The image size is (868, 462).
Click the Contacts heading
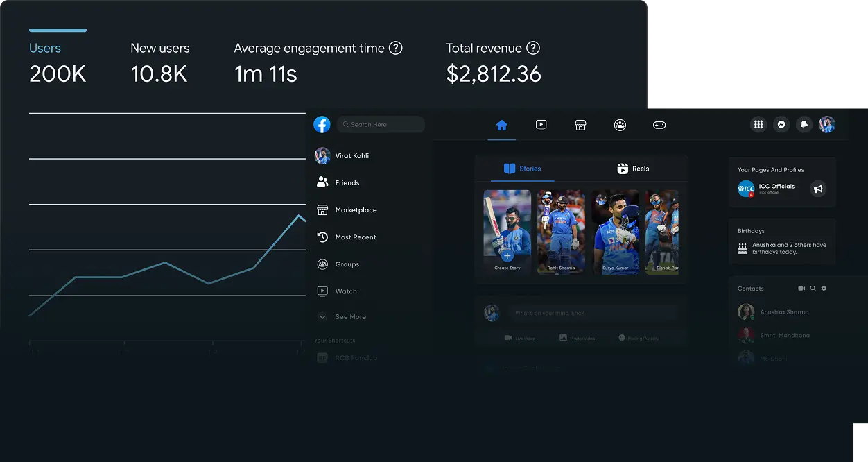point(751,289)
